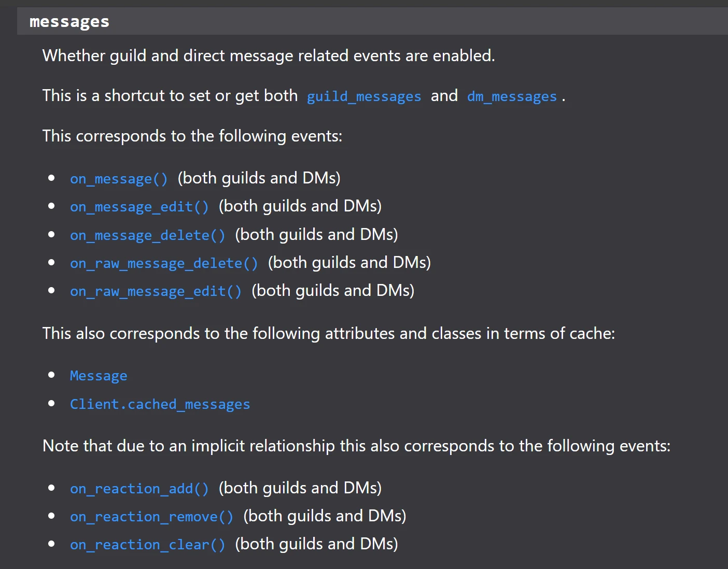Follow the Client.cached_messages link
Screen dimensions: 728x569
(x=160, y=404)
